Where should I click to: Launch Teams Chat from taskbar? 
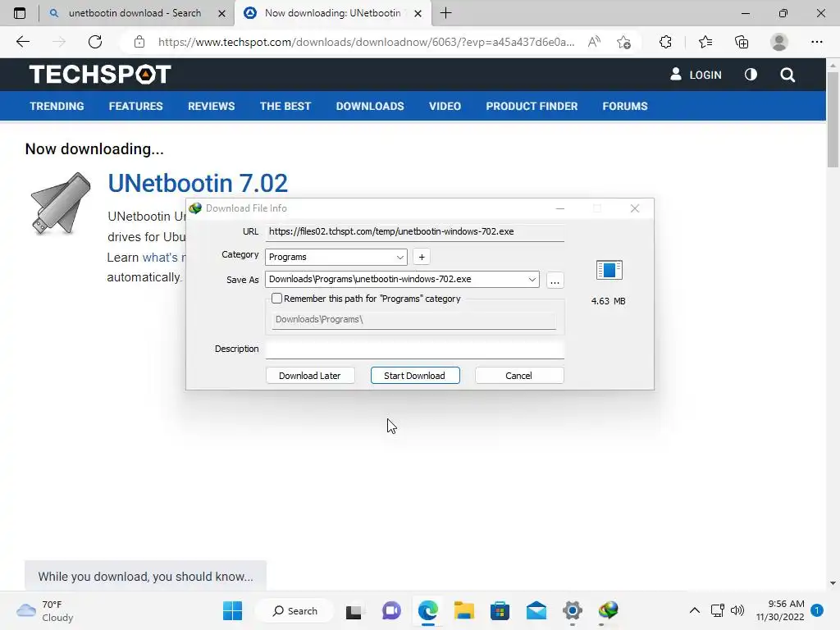391,610
